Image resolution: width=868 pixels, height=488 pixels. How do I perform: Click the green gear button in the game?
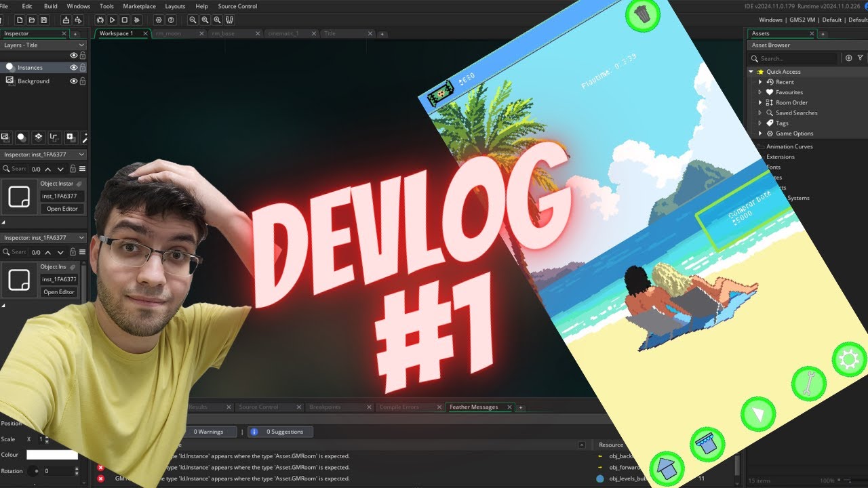tap(849, 360)
